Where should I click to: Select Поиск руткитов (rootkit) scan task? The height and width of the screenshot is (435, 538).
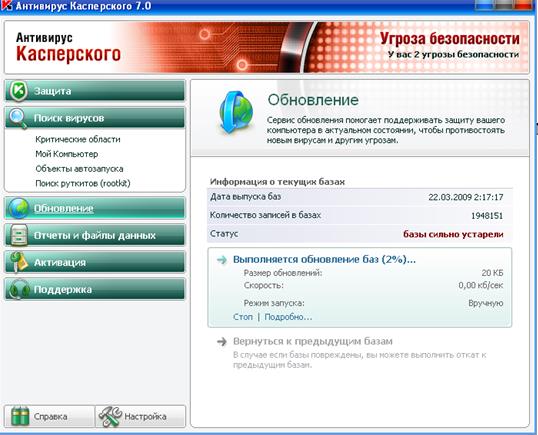pyautogui.click(x=83, y=184)
